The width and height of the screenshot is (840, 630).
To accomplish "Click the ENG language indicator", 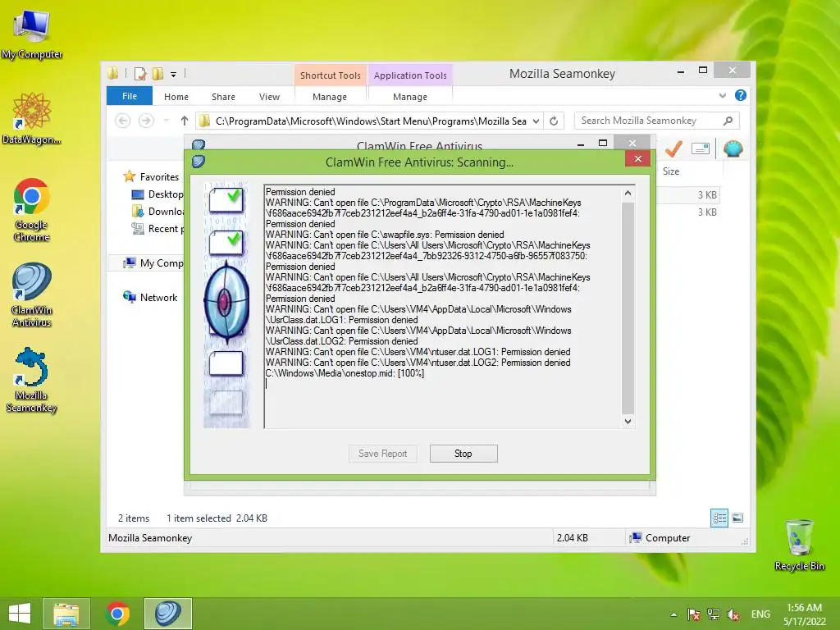I will [760, 614].
